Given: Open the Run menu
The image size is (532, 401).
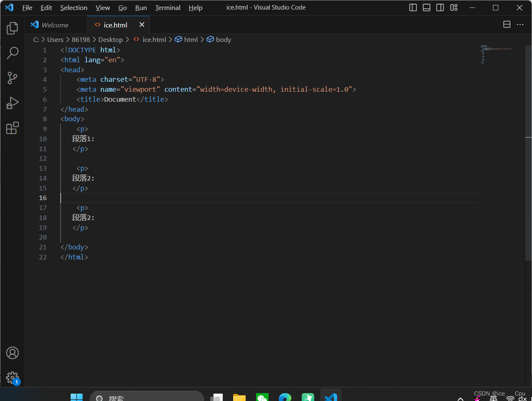Looking at the screenshot, I should (x=141, y=7).
